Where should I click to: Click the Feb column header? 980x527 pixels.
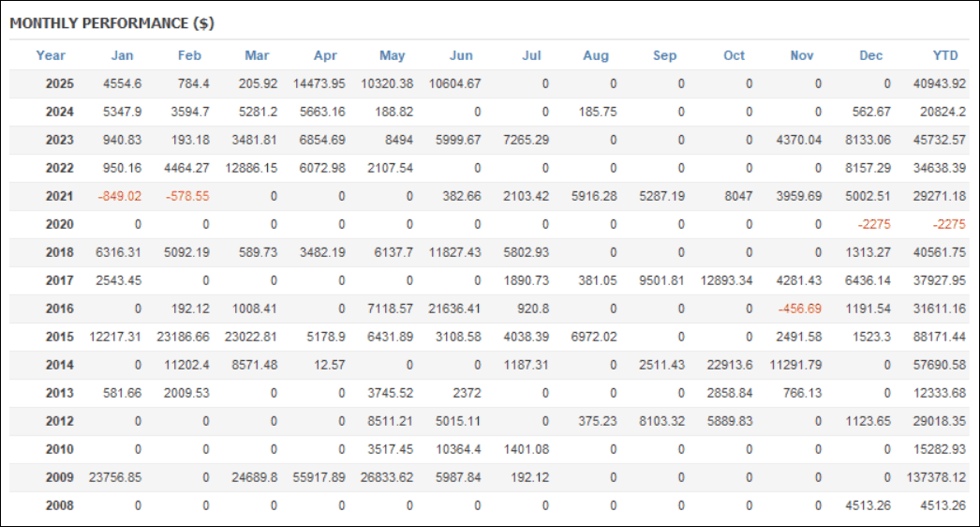[x=189, y=55]
